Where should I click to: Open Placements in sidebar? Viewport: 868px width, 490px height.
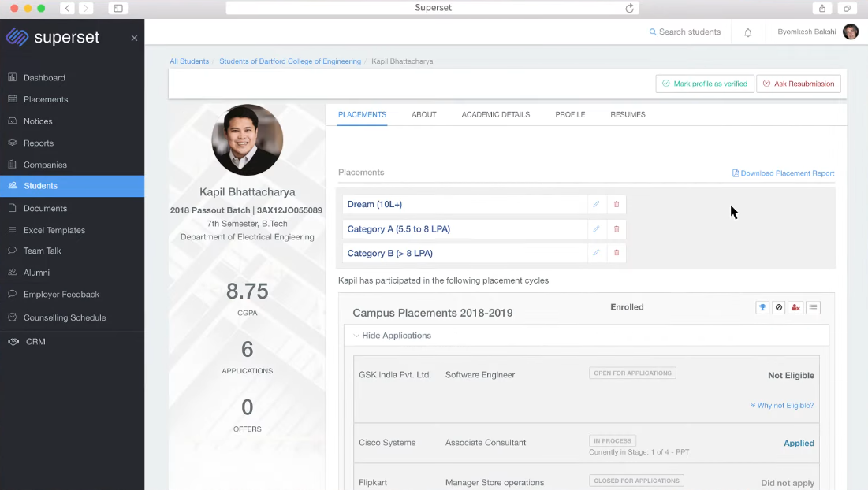[x=46, y=99]
